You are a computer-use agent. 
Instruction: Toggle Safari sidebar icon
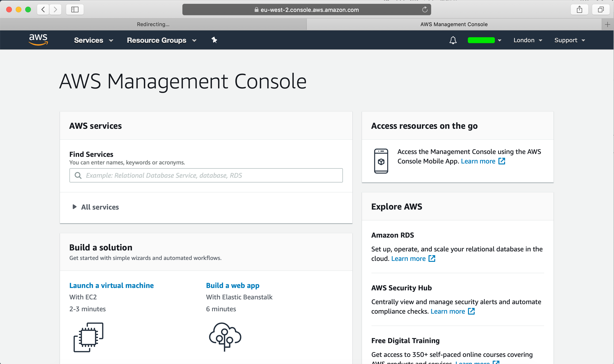tap(75, 10)
